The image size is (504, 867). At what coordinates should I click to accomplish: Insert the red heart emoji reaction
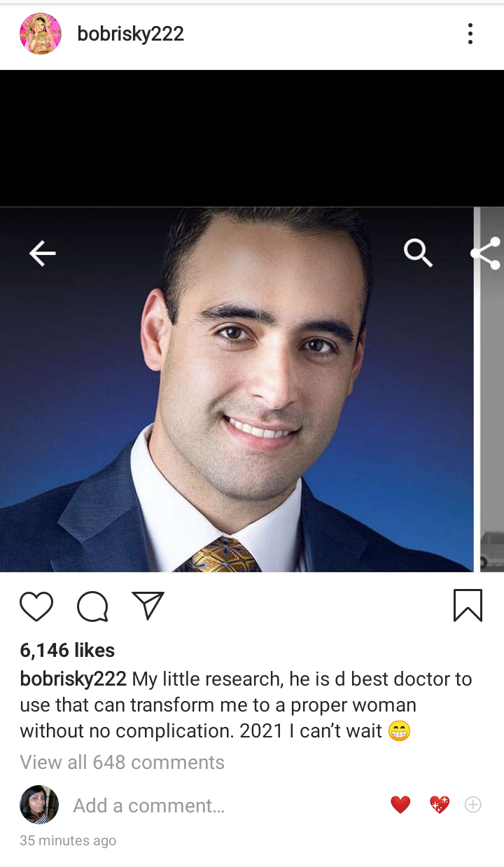(400, 805)
